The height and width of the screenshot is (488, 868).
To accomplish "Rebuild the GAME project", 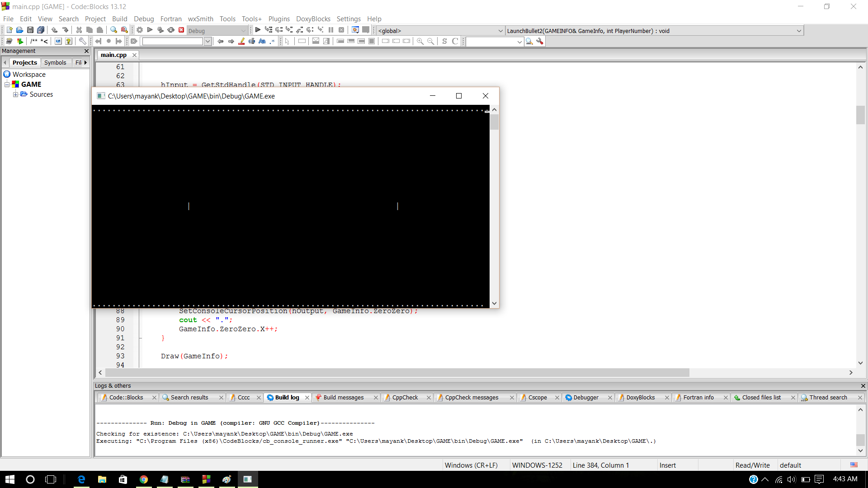I will [170, 30].
